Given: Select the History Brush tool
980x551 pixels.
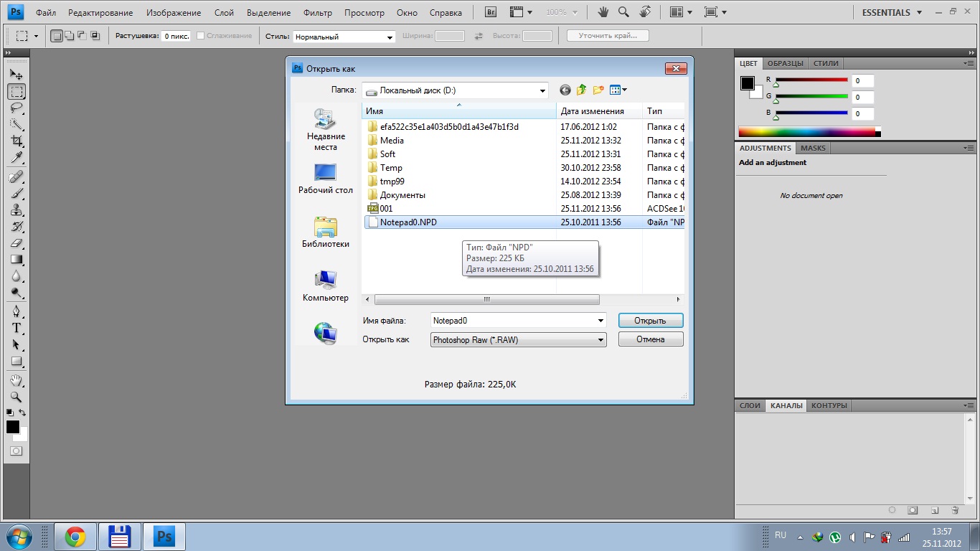Looking at the screenshot, I should coord(17,227).
